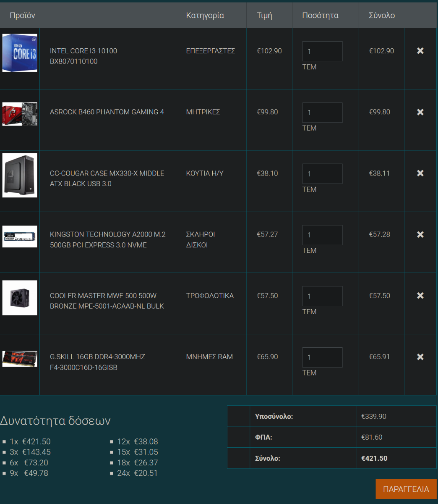Screen dimensions: 438x504
Task: Select the 15x €31.05 installment option
Action: click(138, 452)
